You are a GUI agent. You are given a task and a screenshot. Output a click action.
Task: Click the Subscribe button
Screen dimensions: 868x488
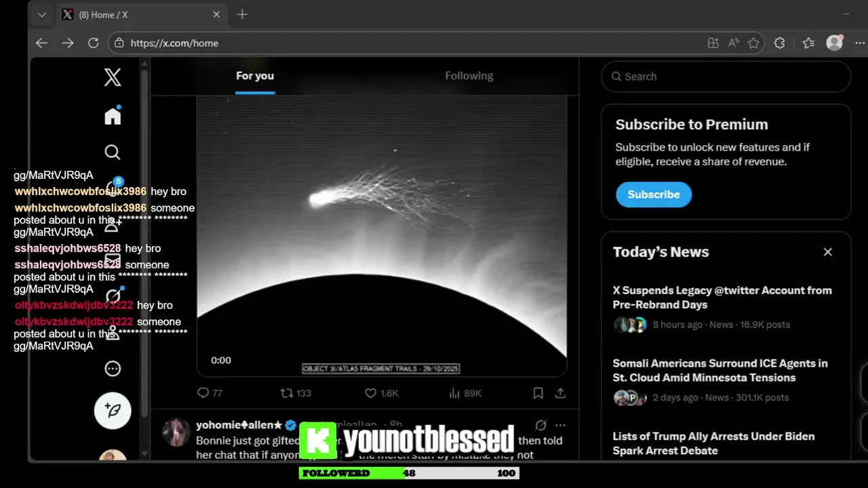point(654,195)
